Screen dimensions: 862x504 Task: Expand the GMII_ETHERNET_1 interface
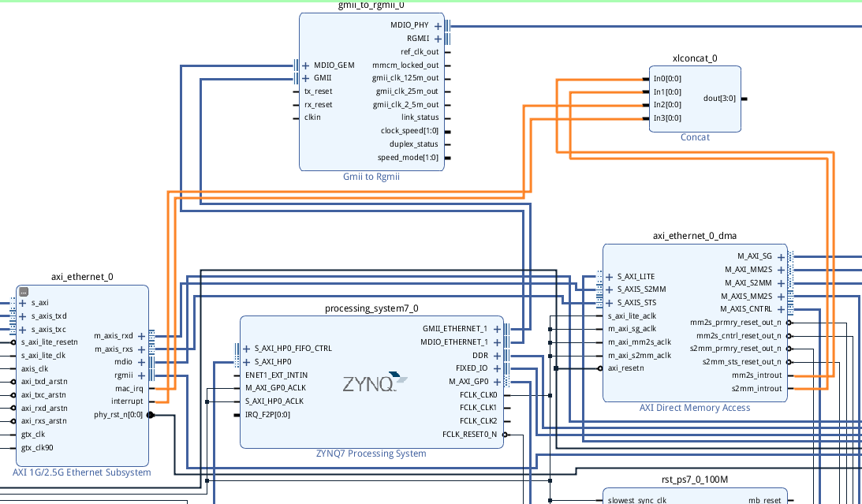click(497, 329)
